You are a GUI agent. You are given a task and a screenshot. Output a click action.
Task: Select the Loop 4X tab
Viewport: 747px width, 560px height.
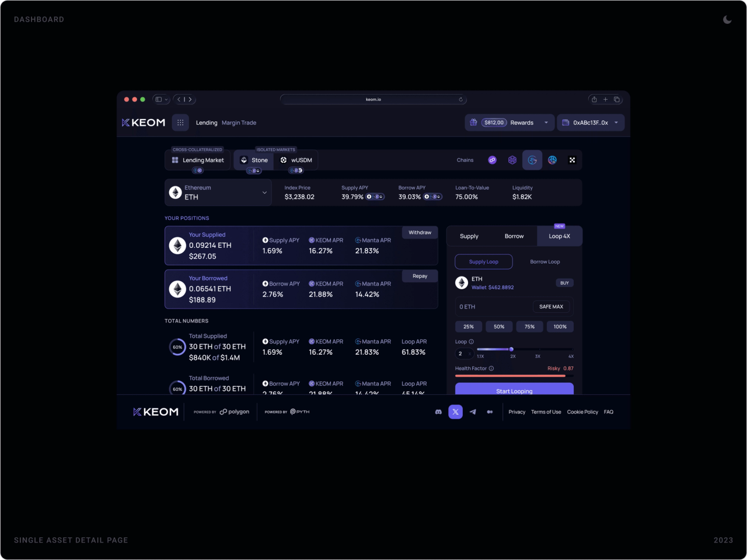560,236
